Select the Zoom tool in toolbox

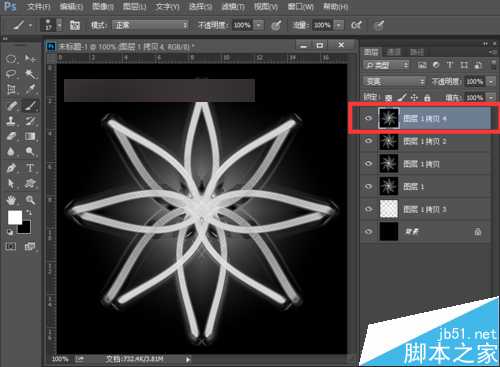pos(30,200)
